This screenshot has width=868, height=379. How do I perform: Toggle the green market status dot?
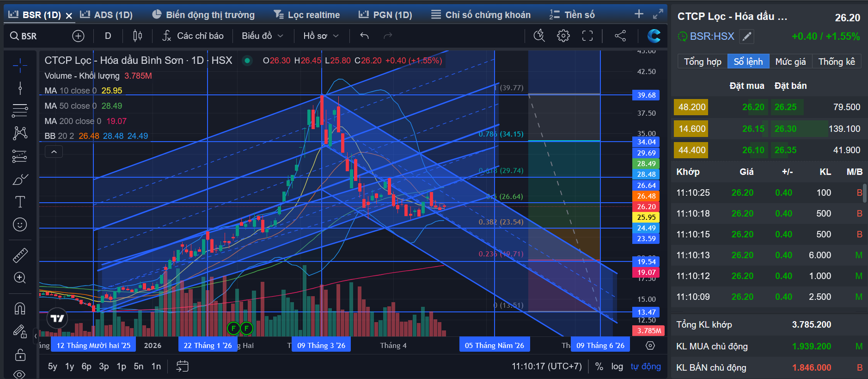coord(248,60)
